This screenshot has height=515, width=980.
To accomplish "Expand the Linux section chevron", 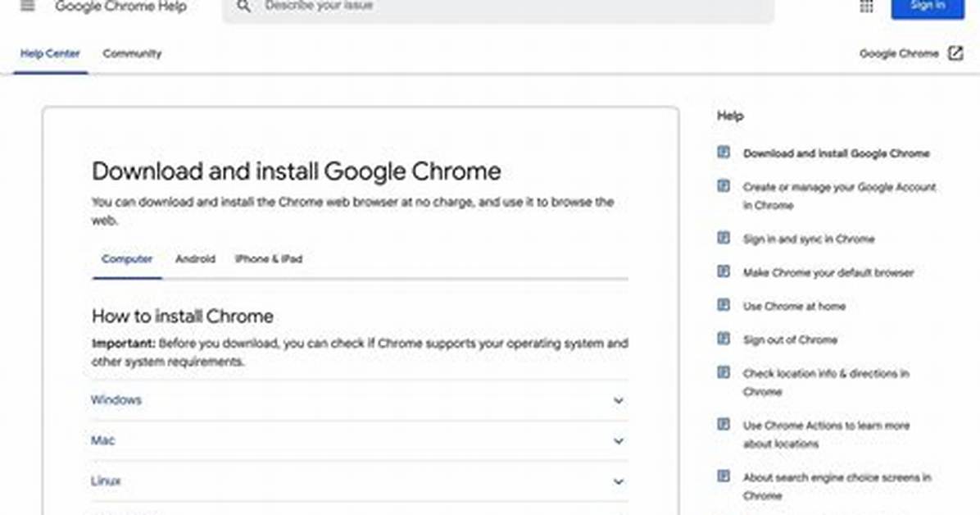I will (618, 482).
